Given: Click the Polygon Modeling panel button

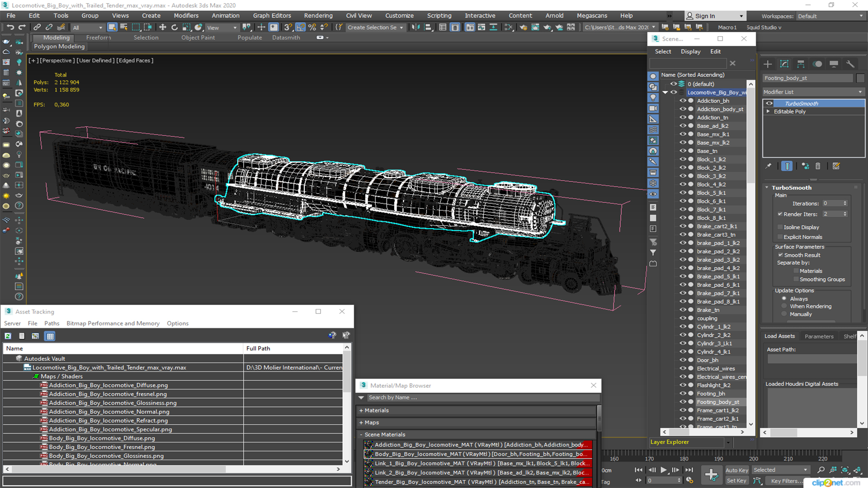Looking at the screenshot, I should click(59, 46).
